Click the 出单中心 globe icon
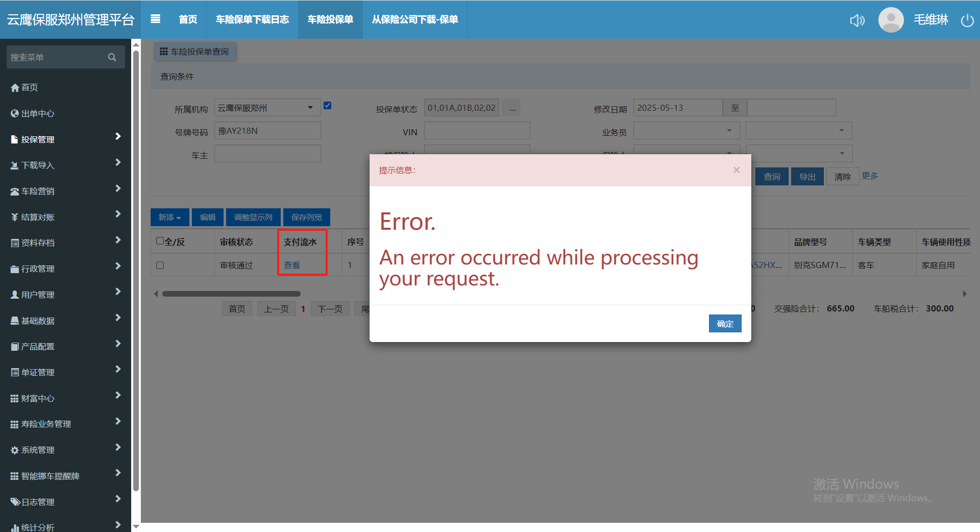This screenshot has height=532, width=980. point(15,113)
